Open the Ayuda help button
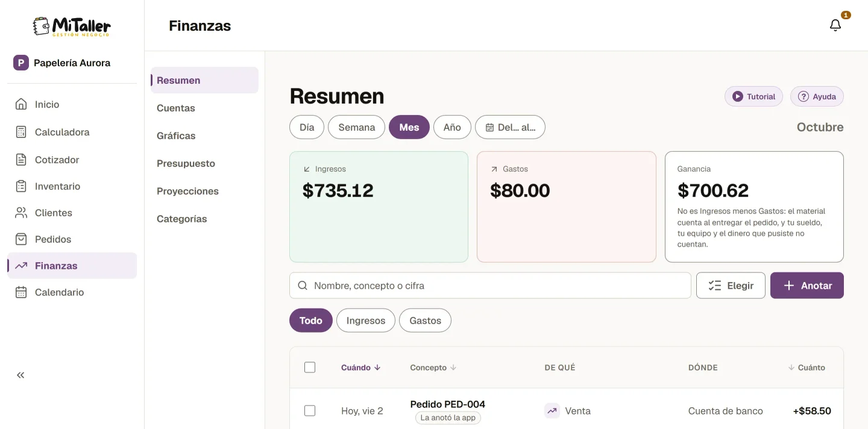This screenshot has height=429, width=868. (x=817, y=96)
